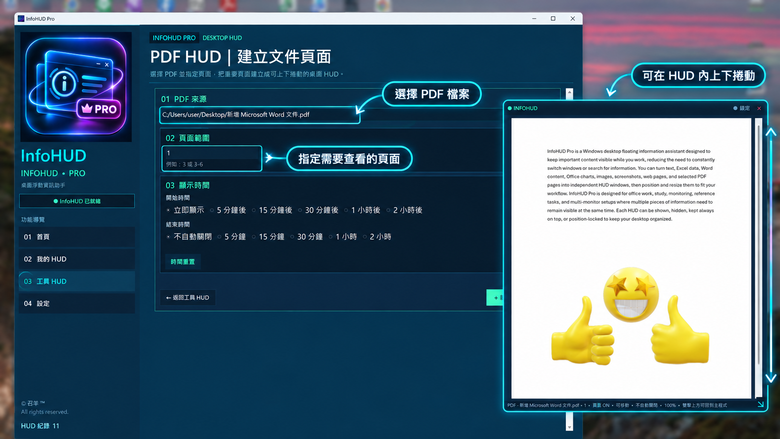Select 立即顯示 start time option

click(x=186, y=210)
